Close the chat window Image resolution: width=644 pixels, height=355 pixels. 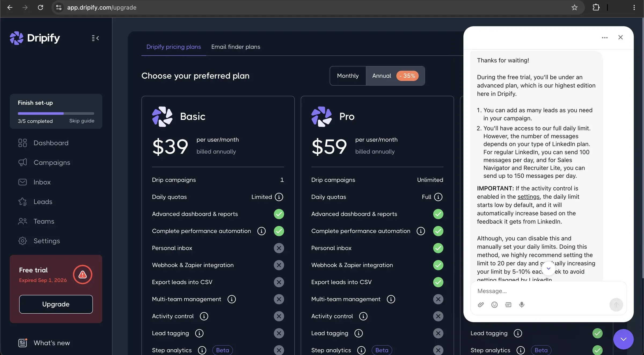click(x=620, y=38)
